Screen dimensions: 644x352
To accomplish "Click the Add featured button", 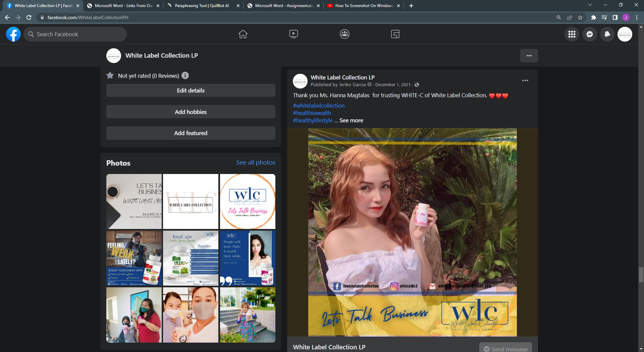I will [x=191, y=133].
